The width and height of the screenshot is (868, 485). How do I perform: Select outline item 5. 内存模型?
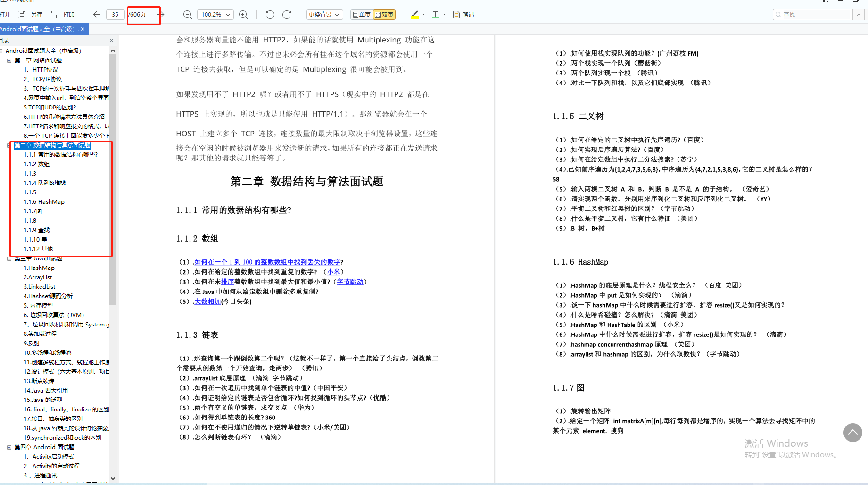38,306
